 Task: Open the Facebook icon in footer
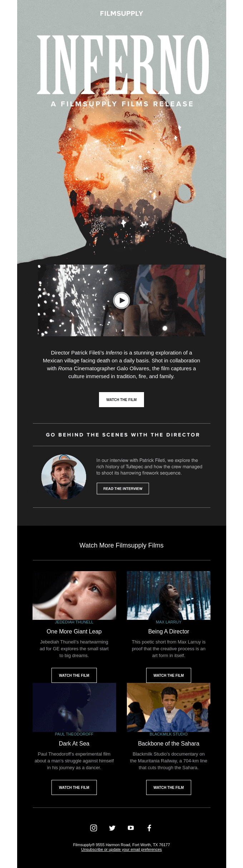[x=149, y=828]
